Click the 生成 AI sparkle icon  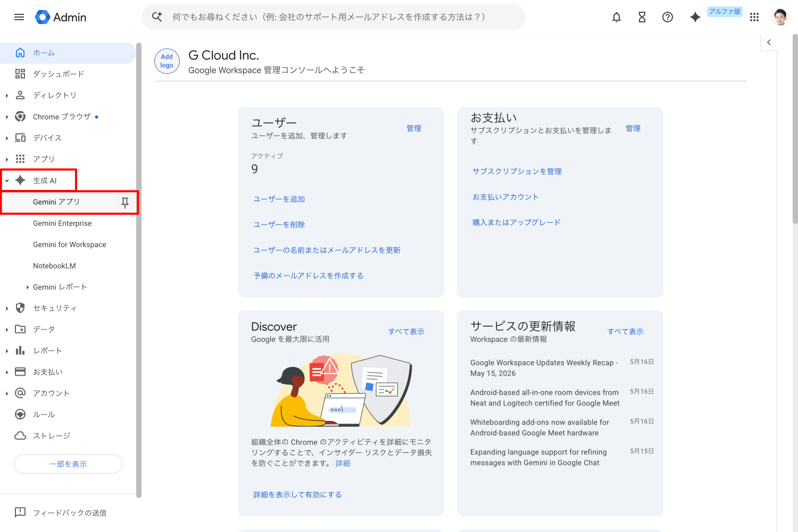click(20, 180)
